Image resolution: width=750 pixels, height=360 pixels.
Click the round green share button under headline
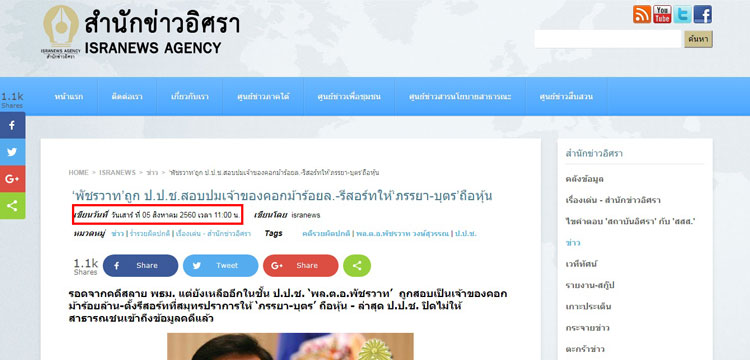(x=356, y=266)
